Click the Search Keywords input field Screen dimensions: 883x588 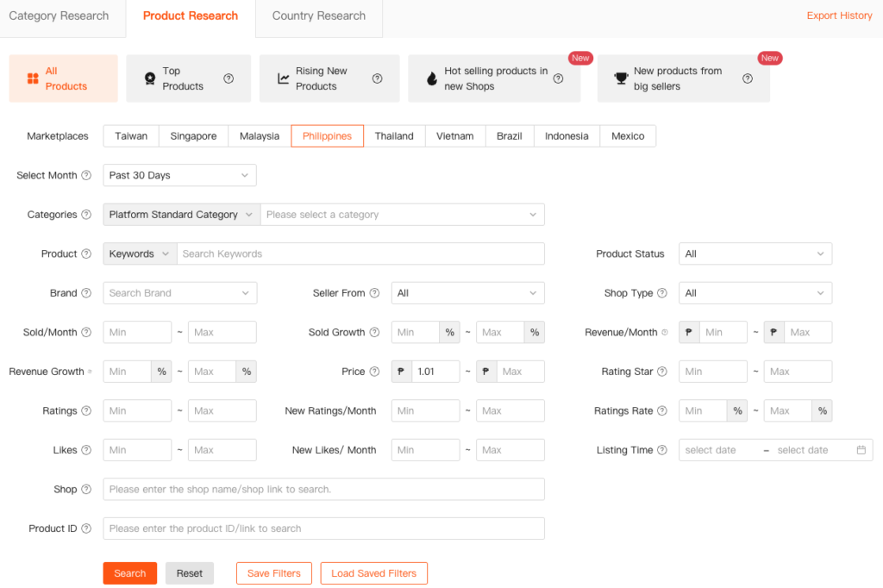(360, 253)
